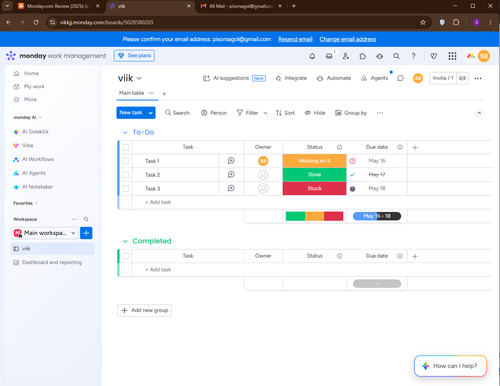Click the invite members icon in top bar
500x386 pixels.
tap(346, 56)
